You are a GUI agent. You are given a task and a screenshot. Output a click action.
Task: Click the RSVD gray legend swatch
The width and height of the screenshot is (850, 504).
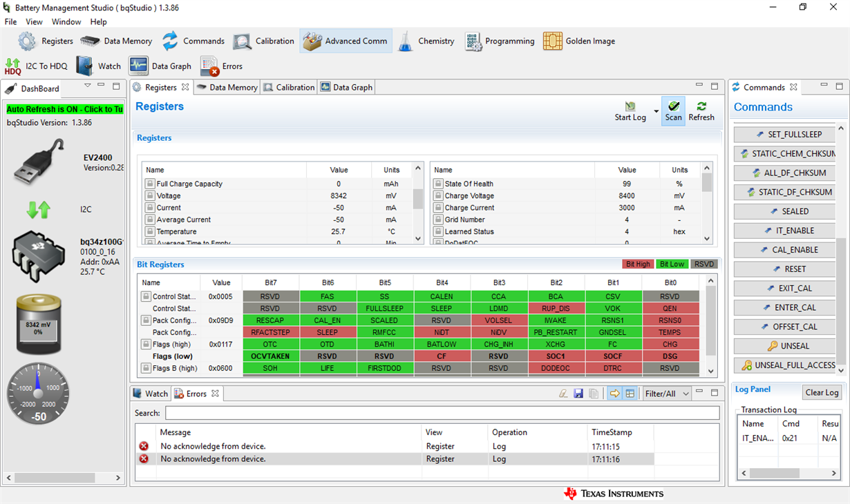pos(704,264)
